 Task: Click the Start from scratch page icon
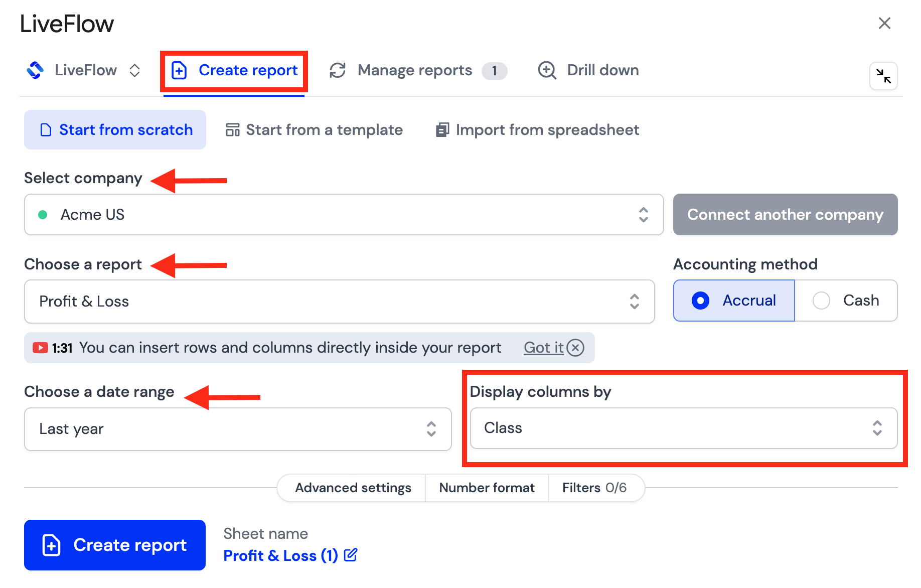click(46, 130)
